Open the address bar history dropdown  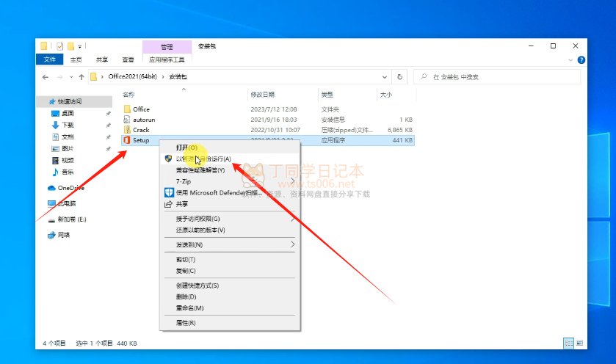[x=384, y=77]
